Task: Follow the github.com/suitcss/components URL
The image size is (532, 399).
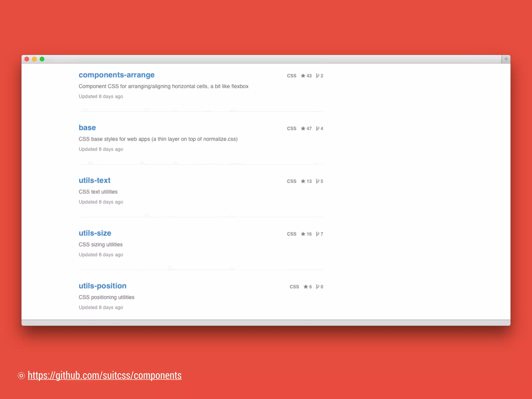Action: click(105, 375)
